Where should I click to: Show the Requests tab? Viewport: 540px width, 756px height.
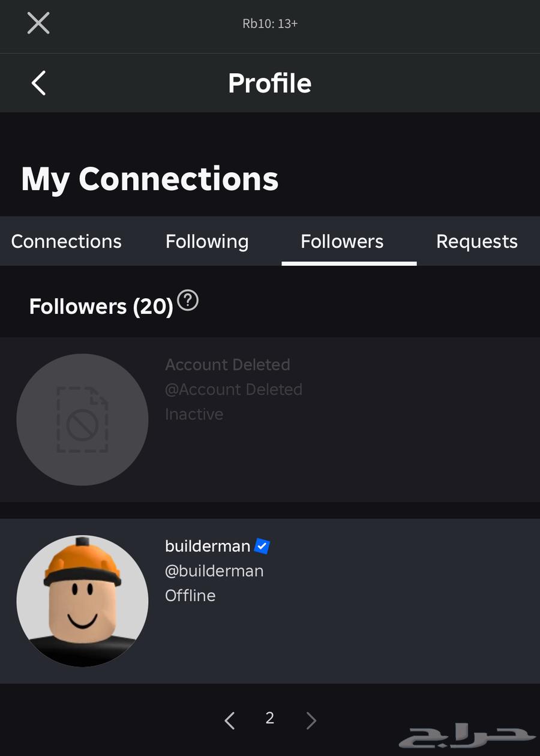pos(477,241)
